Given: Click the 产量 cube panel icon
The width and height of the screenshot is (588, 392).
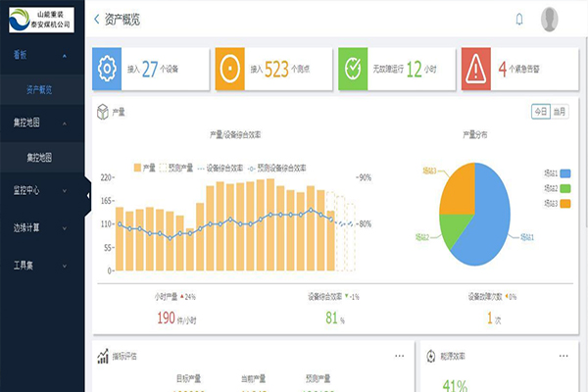Looking at the screenshot, I should [x=102, y=113].
